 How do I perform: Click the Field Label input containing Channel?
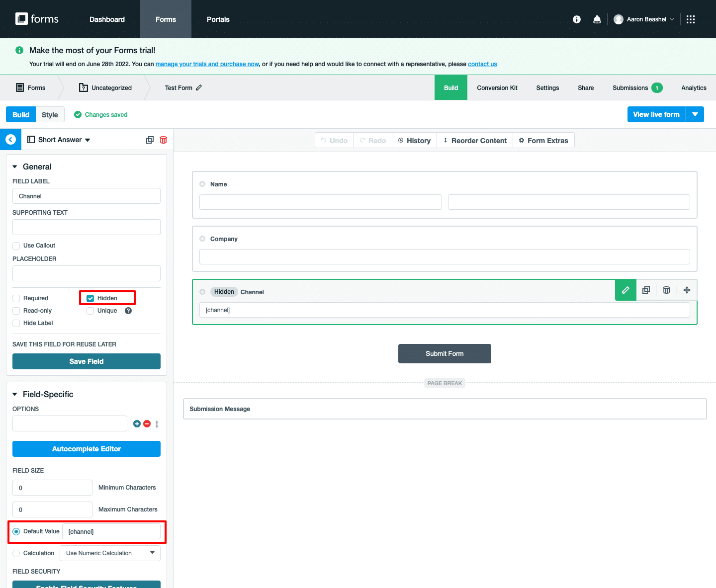pos(86,196)
